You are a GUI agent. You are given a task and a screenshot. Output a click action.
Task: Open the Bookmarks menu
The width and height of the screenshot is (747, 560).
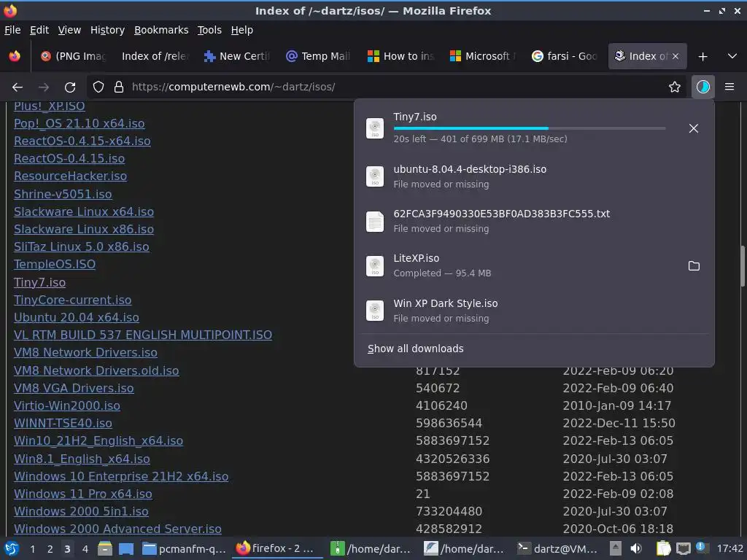coord(161,30)
